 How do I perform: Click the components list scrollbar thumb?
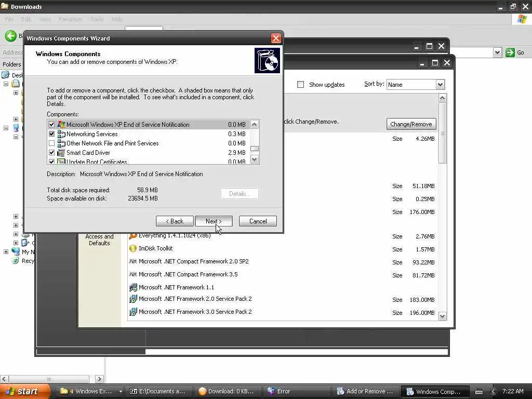255,149
